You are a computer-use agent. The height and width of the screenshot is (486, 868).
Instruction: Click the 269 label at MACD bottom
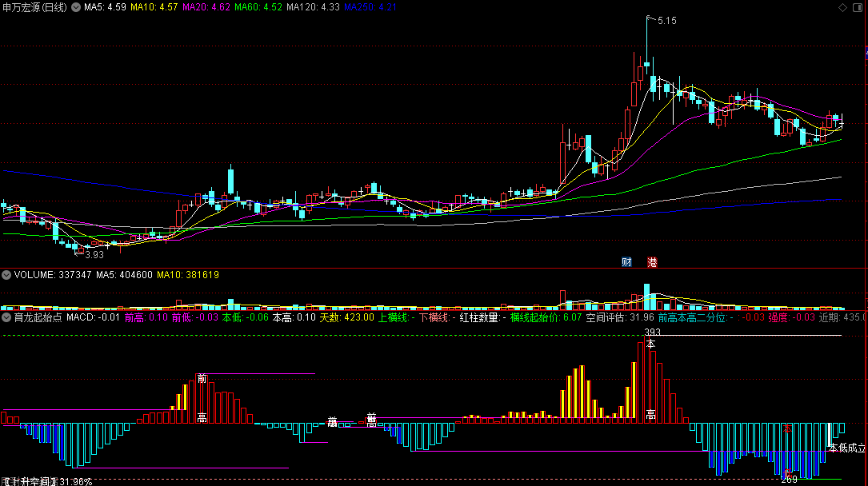[x=789, y=480]
